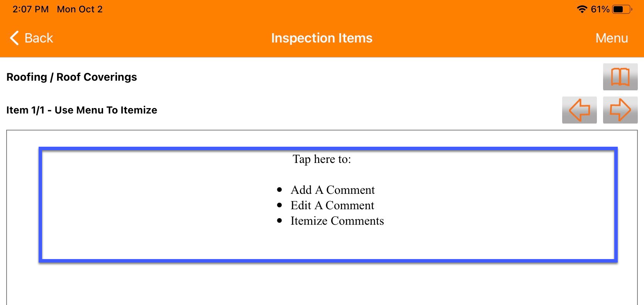This screenshot has width=644, height=305.
Task: Open the book icon beside Roofing heading
Action: pyautogui.click(x=620, y=76)
